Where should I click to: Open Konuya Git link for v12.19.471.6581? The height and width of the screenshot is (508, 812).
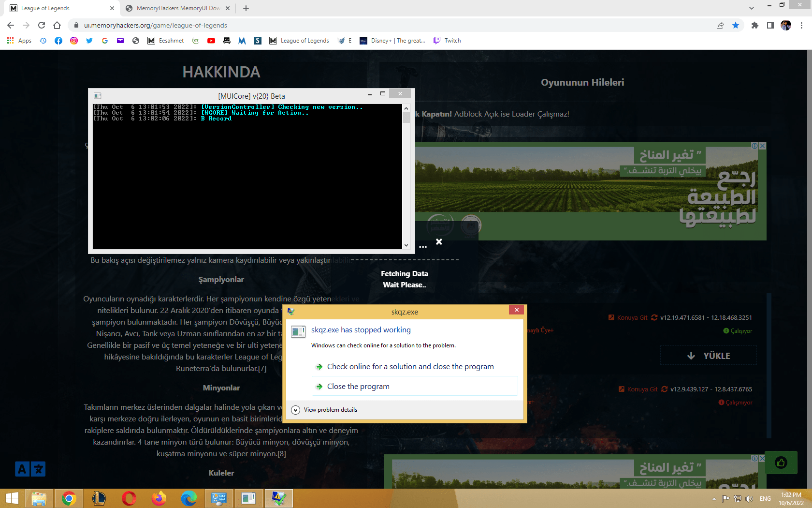628,318
